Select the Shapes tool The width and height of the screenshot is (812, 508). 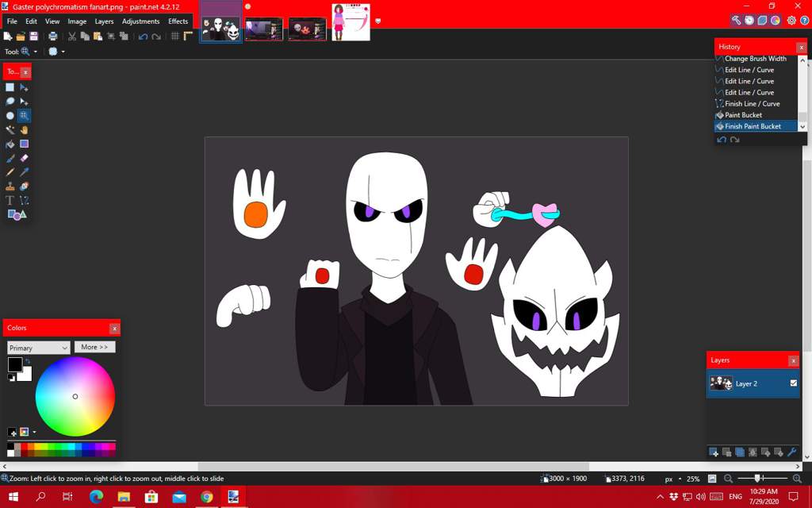pos(17,214)
